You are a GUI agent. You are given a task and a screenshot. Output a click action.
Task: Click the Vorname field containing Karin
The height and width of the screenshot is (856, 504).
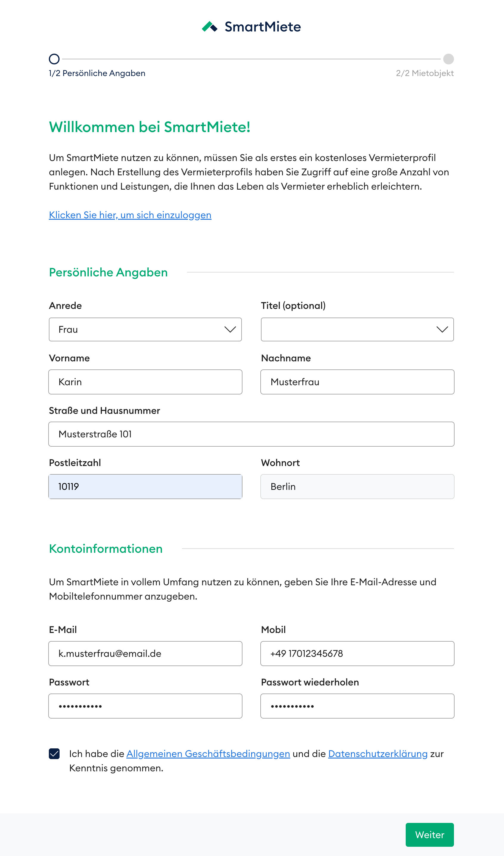(x=145, y=382)
